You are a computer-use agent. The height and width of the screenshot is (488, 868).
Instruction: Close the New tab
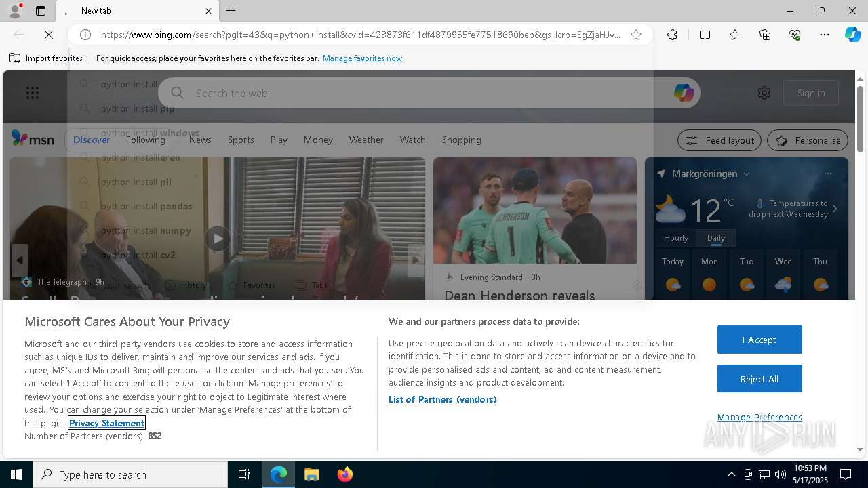point(208,11)
